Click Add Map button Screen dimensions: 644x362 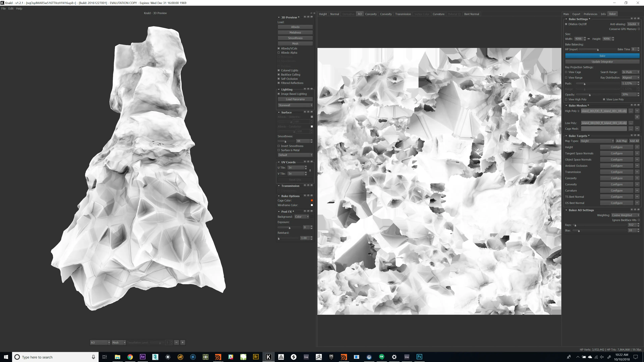point(622,141)
